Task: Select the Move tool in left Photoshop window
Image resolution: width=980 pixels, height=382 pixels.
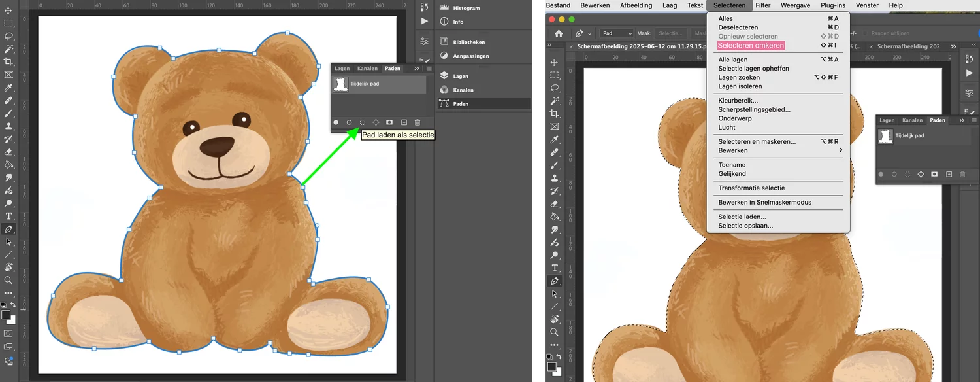Action: pos(8,10)
